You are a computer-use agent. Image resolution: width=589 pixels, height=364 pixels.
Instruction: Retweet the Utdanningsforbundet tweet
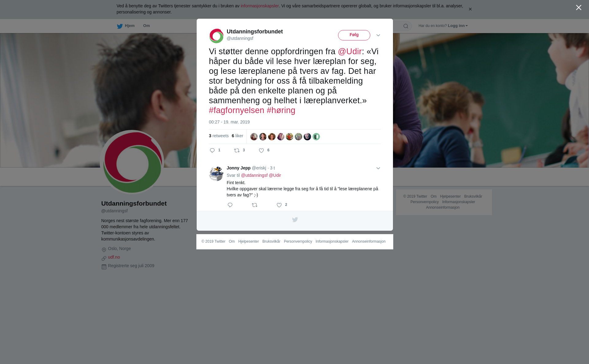coord(237,150)
